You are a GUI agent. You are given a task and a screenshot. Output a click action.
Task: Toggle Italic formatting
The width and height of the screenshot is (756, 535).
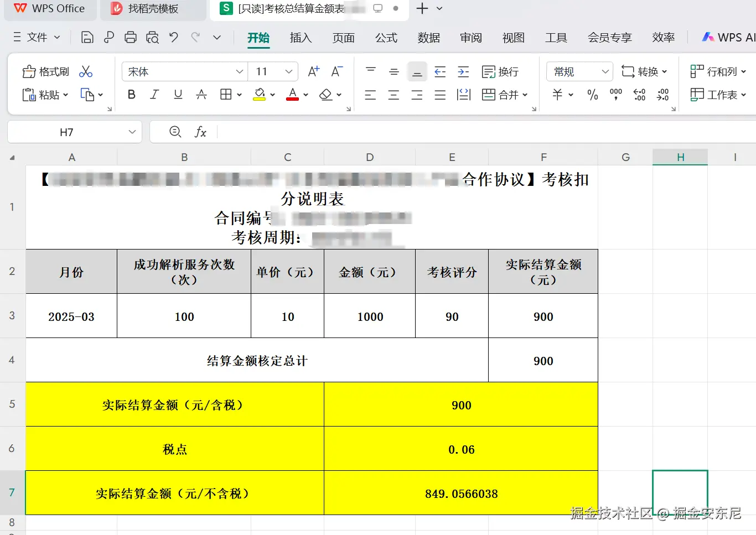(x=154, y=95)
